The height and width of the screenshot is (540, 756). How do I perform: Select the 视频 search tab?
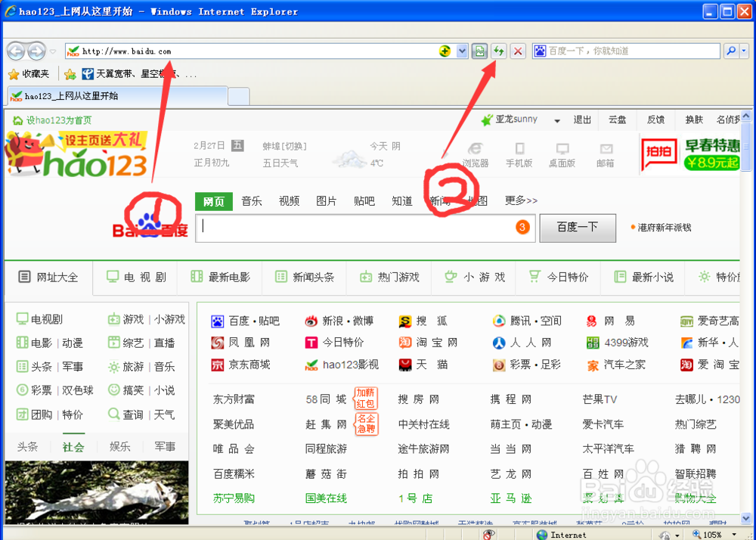(x=290, y=201)
